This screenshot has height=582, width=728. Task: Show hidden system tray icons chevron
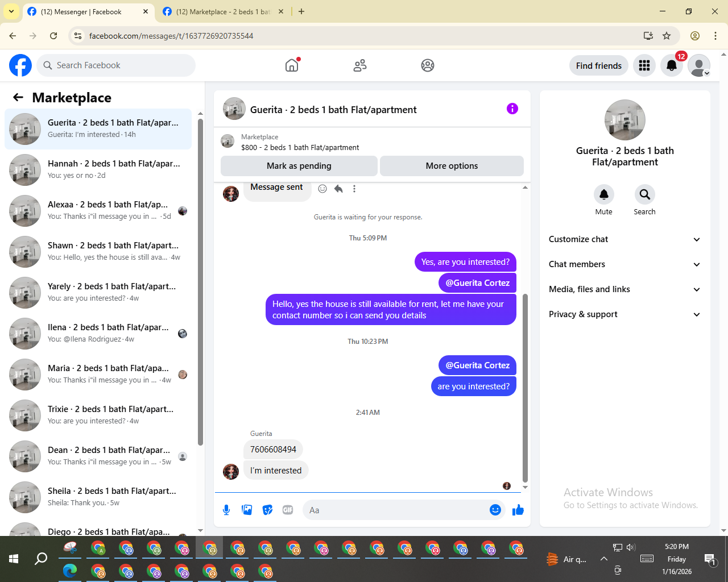603,559
